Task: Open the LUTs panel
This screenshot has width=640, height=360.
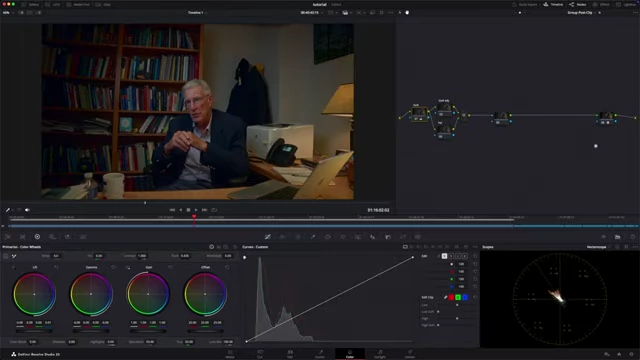Action: click(53, 4)
